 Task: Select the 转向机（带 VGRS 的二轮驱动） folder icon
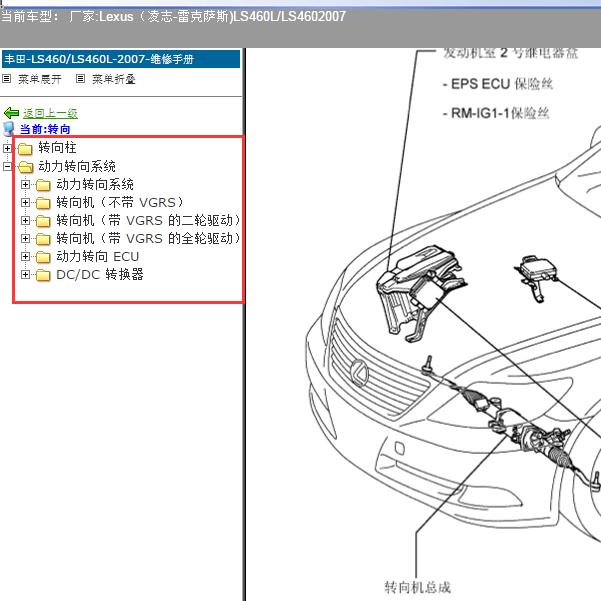pyautogui.click(x=43, y=221)
